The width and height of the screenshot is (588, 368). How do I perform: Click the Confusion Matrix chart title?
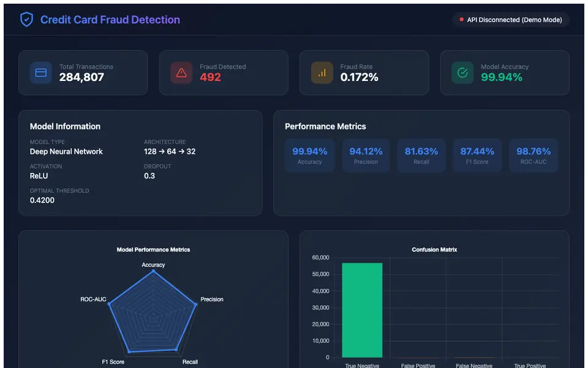(x=434, y=250)
